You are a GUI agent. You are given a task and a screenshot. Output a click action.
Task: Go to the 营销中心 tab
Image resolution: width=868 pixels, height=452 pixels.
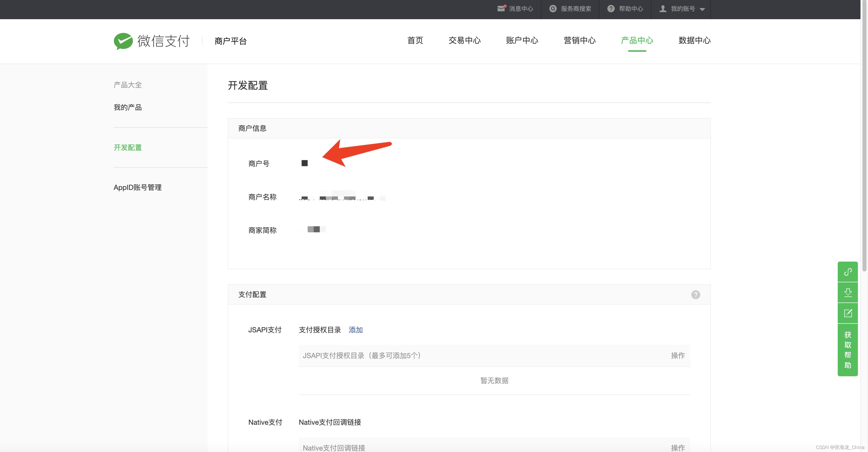click(580, 40)
